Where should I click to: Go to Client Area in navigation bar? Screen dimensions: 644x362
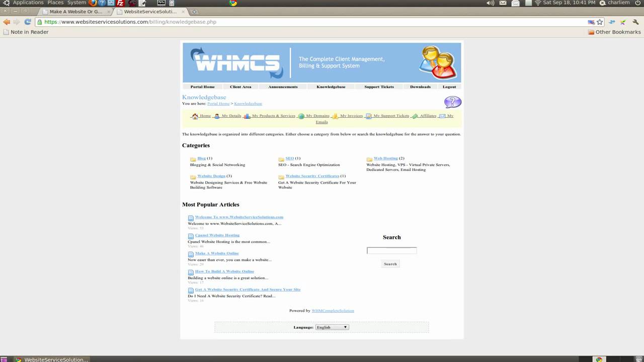pyautogui.click(x=240, y=87)
